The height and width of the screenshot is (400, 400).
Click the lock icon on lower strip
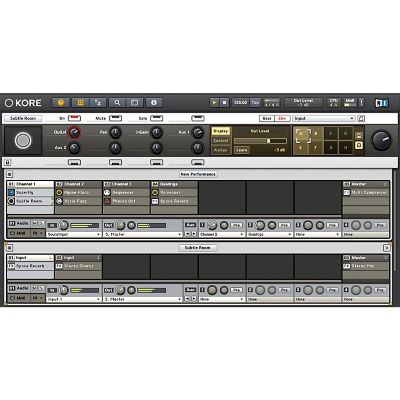7,162
